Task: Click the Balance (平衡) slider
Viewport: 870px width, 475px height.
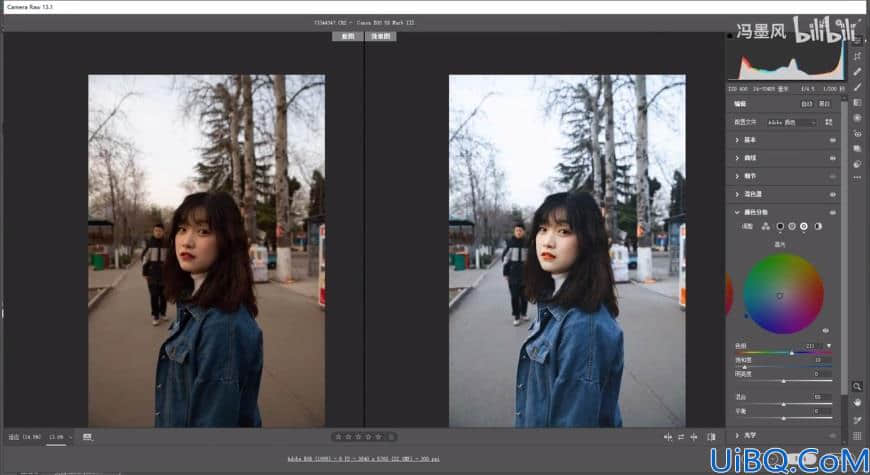Action: pos(783,418)
